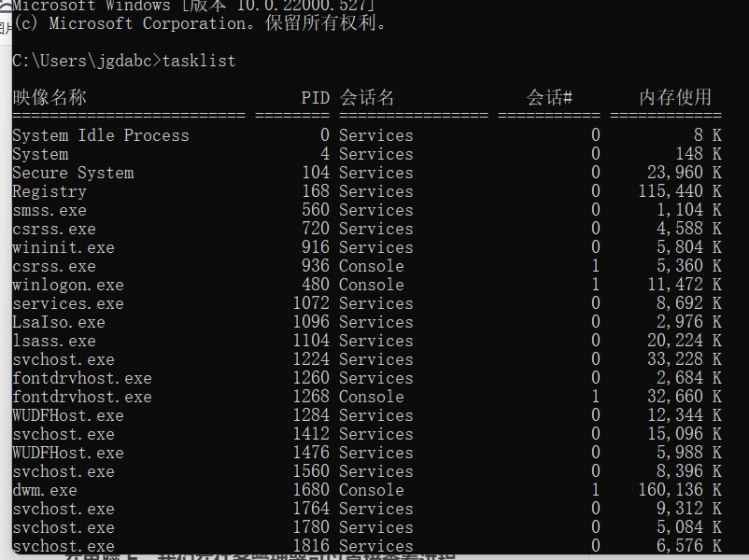The height and width of the screenshot is (560, 749).
Task: Click PID 1560 of svchost.exe
Action: pyautogui.click(x=311, y=471)
